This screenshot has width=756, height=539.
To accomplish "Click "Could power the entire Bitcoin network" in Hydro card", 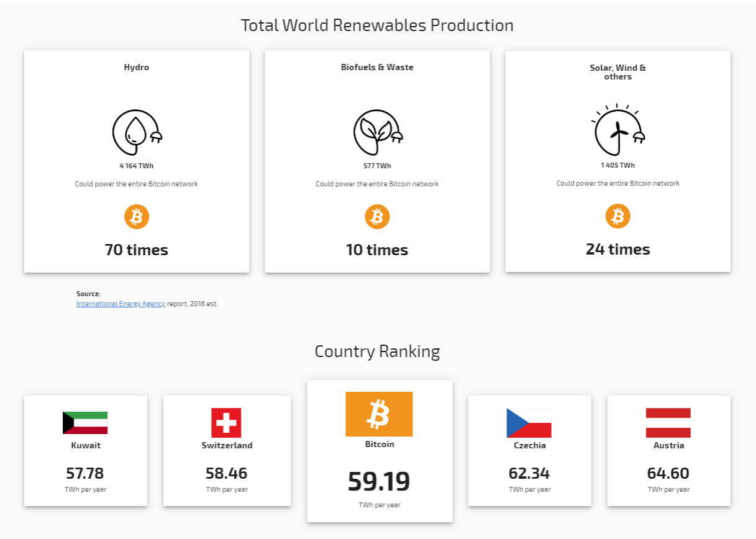I will [137, 184].
